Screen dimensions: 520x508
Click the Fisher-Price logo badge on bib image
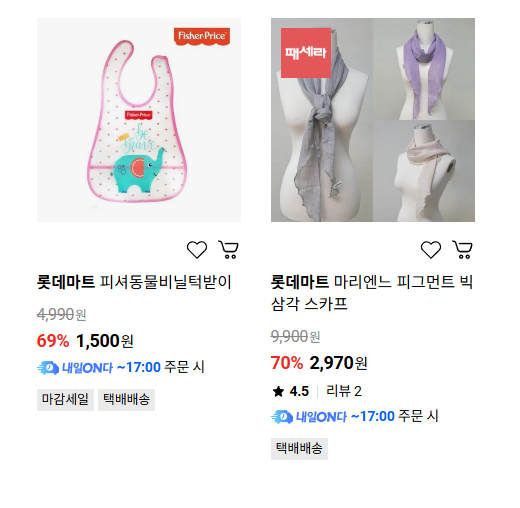pos(202,36)
